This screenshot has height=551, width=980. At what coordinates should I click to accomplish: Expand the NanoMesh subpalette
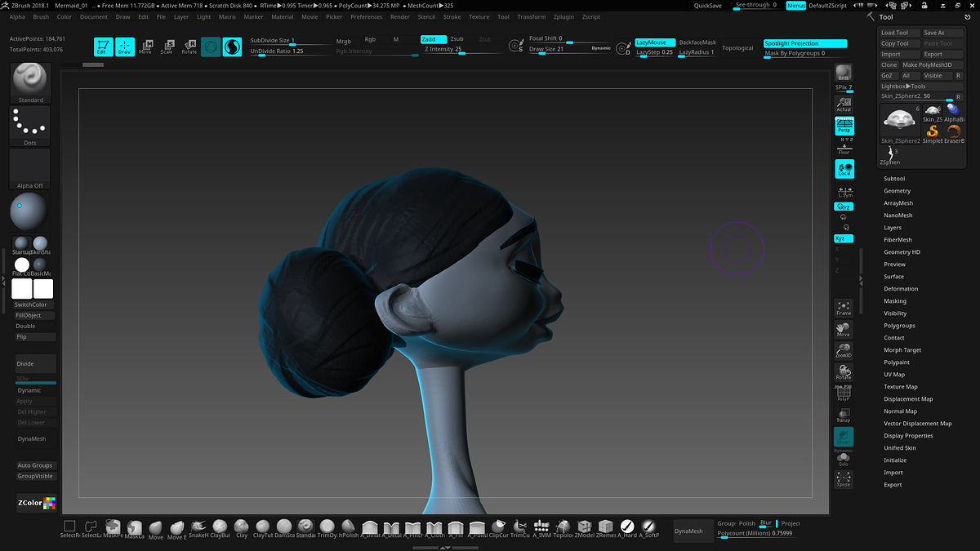(x=898, y=216)
